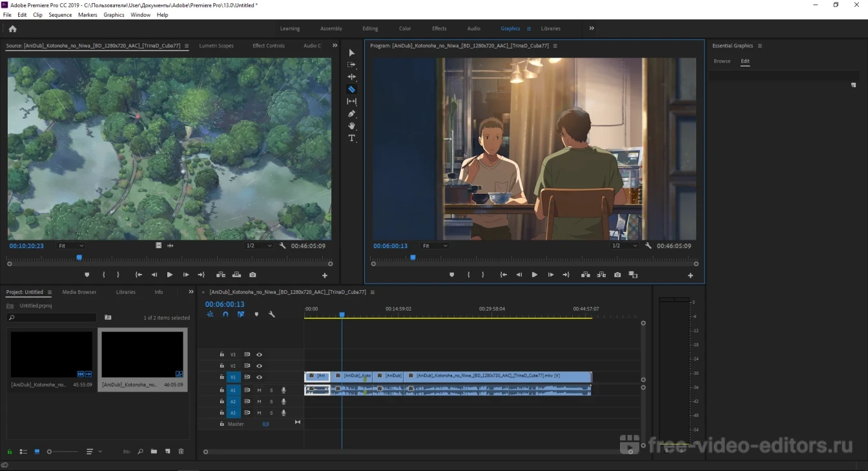
Task: Open Program monitor Fit zoom dropdown
Action: click(x=435, y=246)
